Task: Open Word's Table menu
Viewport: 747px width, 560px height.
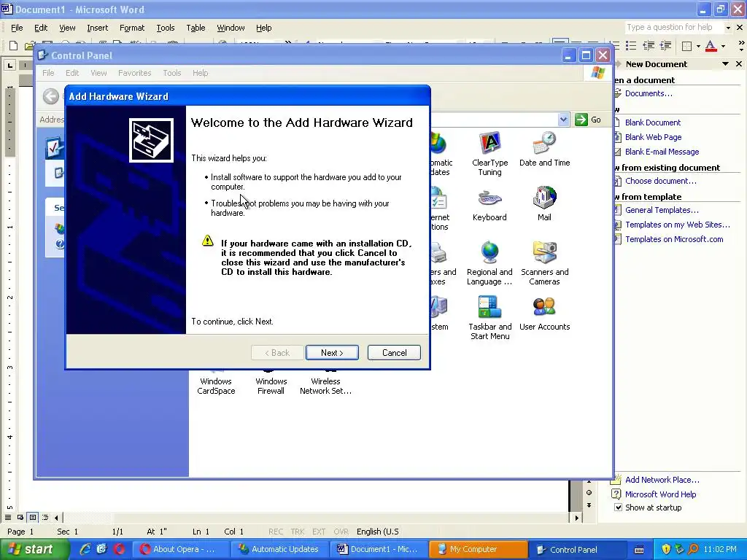Action: (196, 28)
